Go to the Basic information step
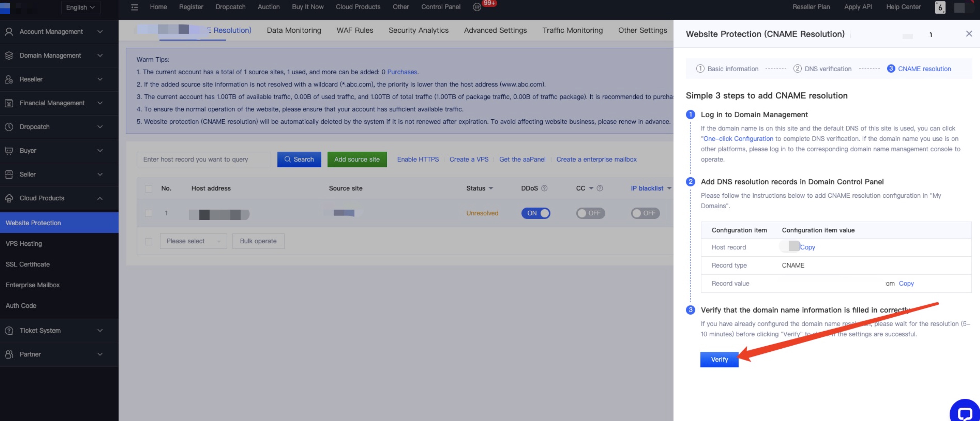The image size is (980, 421). coord(727,69)
